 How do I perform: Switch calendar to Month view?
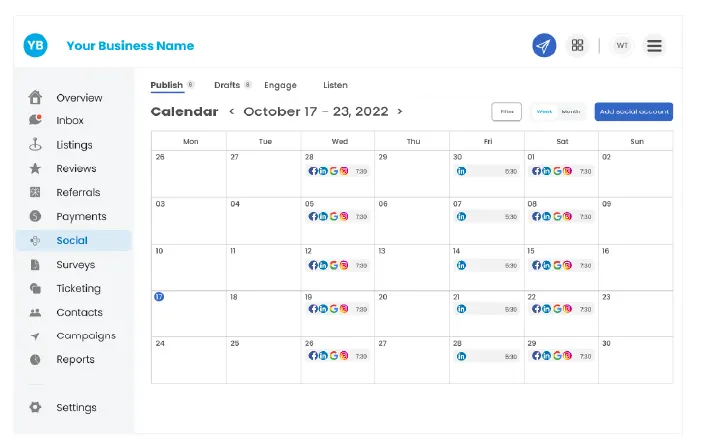coord(571,111)
